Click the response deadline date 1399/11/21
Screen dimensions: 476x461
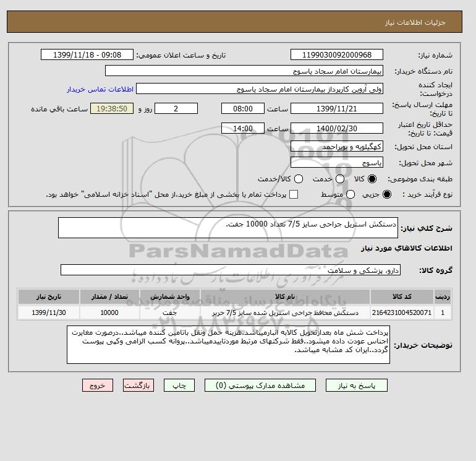(x=337, y=108)
